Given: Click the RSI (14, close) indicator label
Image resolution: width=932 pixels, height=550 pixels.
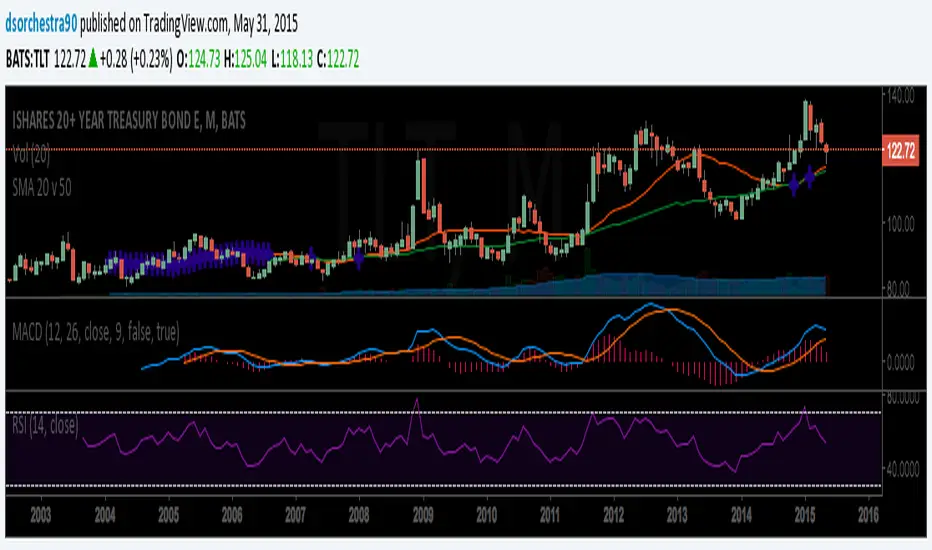Looking at the screenshot, I should click(45, 425).
